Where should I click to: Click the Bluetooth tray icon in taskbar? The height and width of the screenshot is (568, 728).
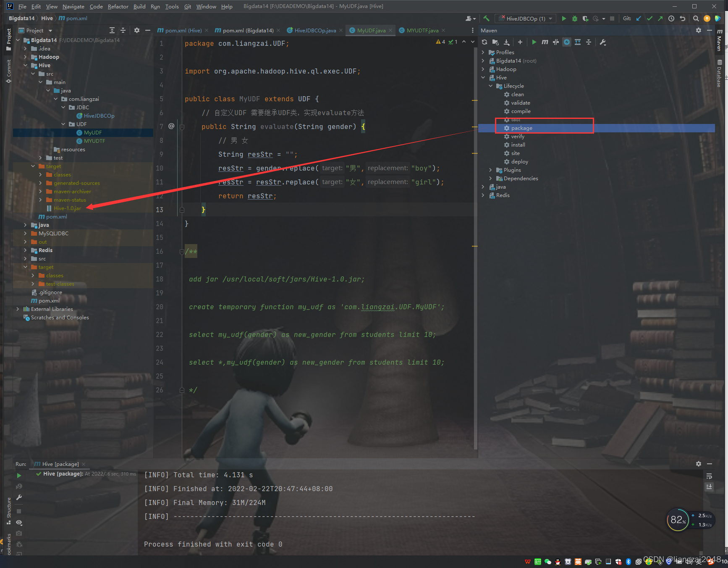628,562
